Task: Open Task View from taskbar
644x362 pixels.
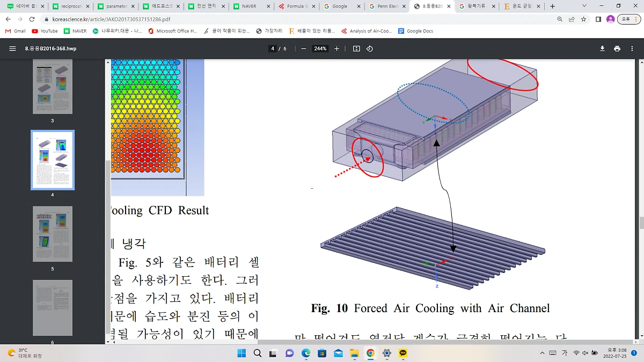Action: (x=274, y=353)
